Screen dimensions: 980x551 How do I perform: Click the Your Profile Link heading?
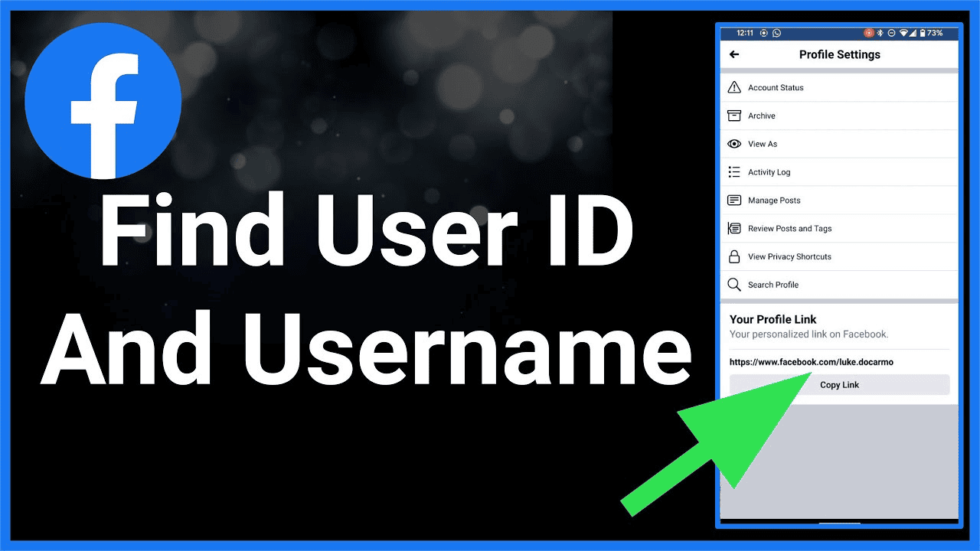click(773, 319)
